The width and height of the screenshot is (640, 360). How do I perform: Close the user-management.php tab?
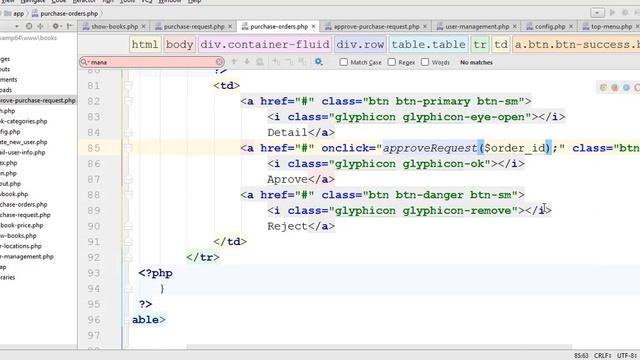(514, 26)
